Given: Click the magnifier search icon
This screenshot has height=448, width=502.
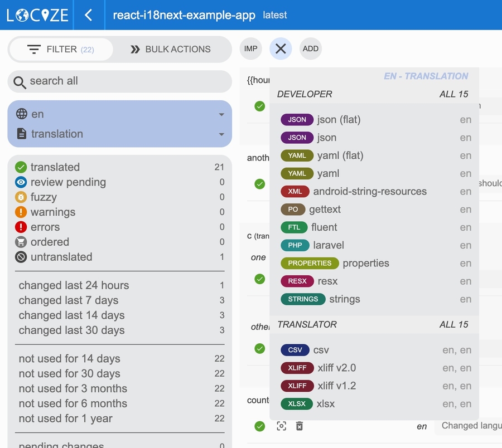Looking at the screenshot, I should (x=20, y=82).
